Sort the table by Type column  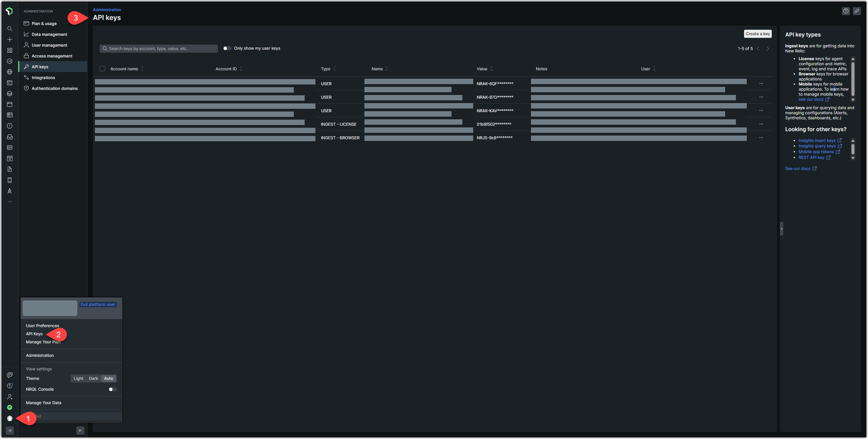click(x=334, y=69)
